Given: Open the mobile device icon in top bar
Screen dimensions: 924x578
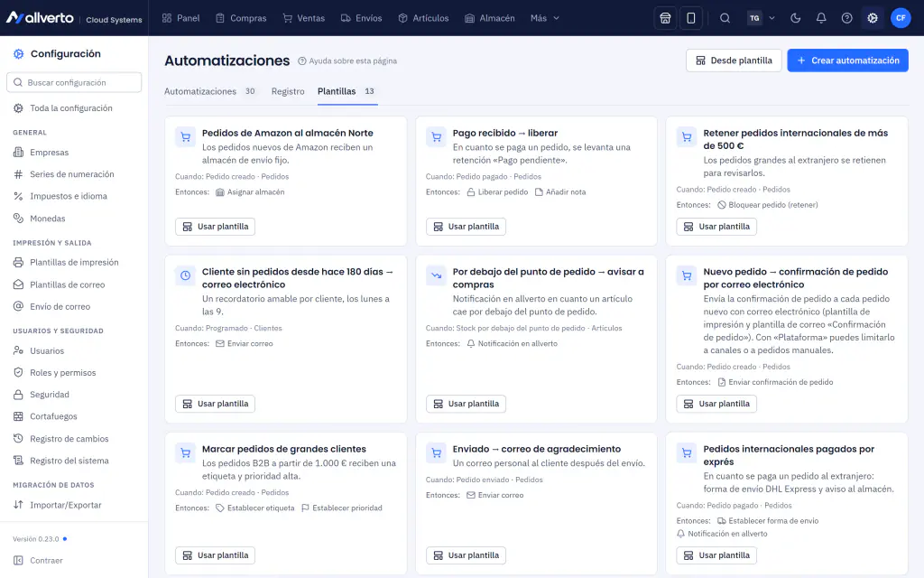Looking at the screenshot, I should click(x=690, y=18).
